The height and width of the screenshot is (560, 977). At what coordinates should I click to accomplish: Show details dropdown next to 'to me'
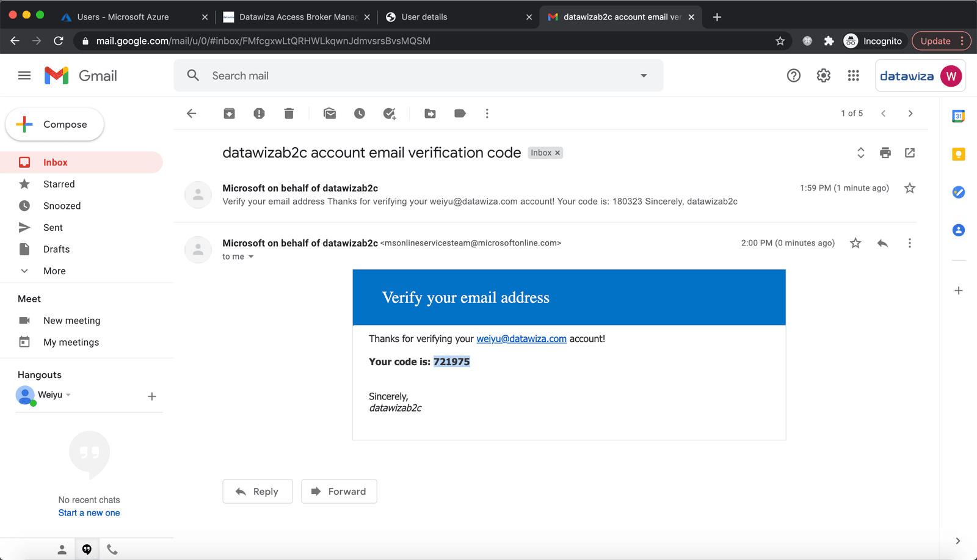(x=251, y=256)
